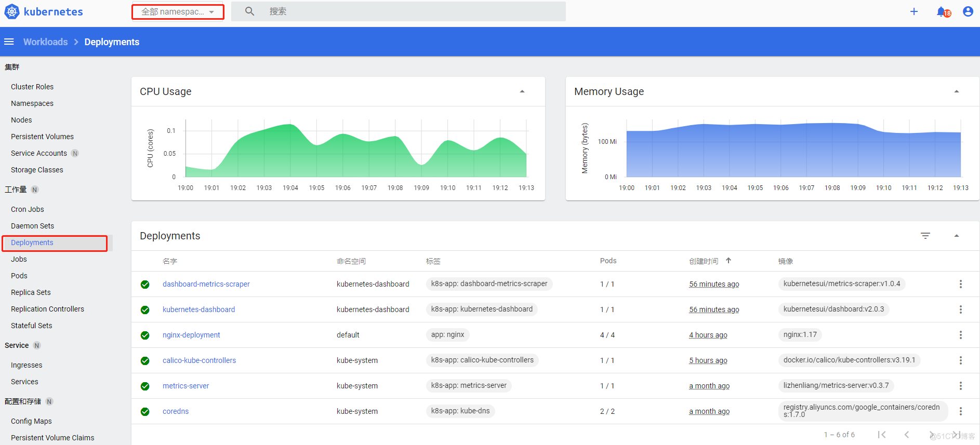Open actions menu for dashboard-metrics-scraper row
Viewport: 980px width, 445px height.
click(961, 284)
